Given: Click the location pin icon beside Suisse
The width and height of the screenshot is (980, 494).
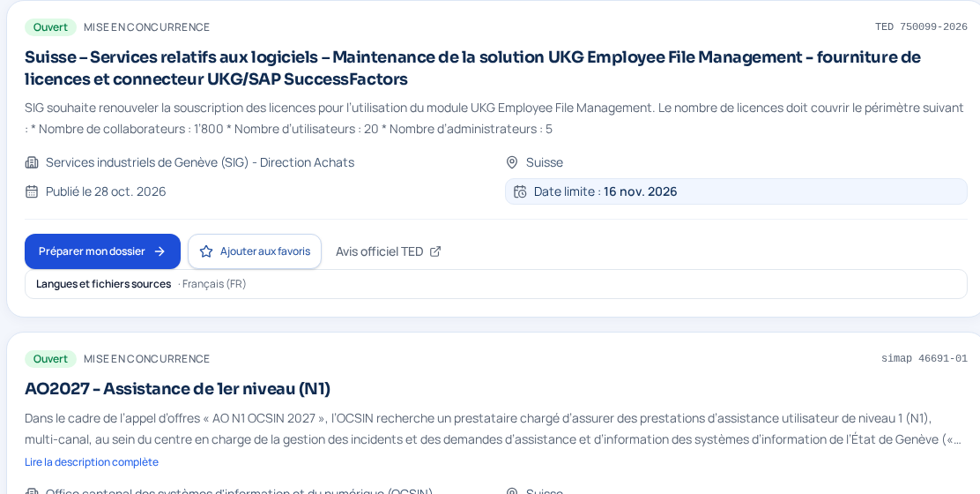Looking at the screenshot, I should click(x=511, y=162).
